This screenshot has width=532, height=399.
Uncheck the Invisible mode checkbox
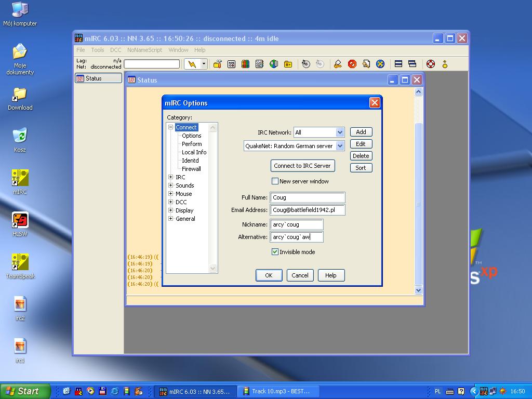pos(275,252)
